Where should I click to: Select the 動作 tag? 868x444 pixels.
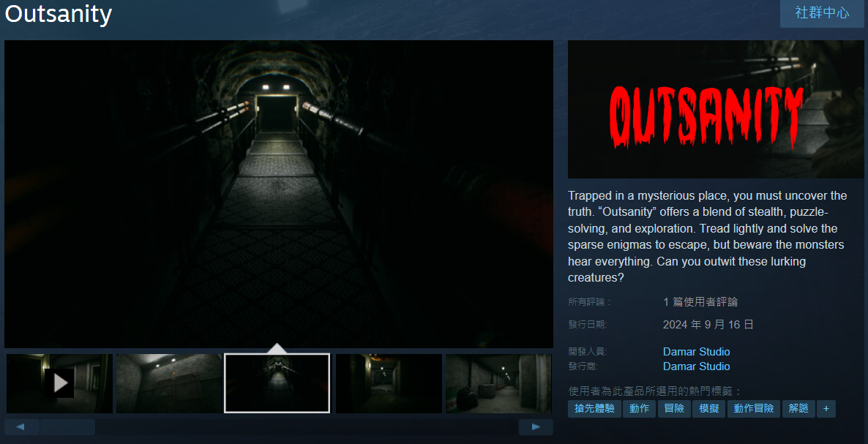click(638, 409)
